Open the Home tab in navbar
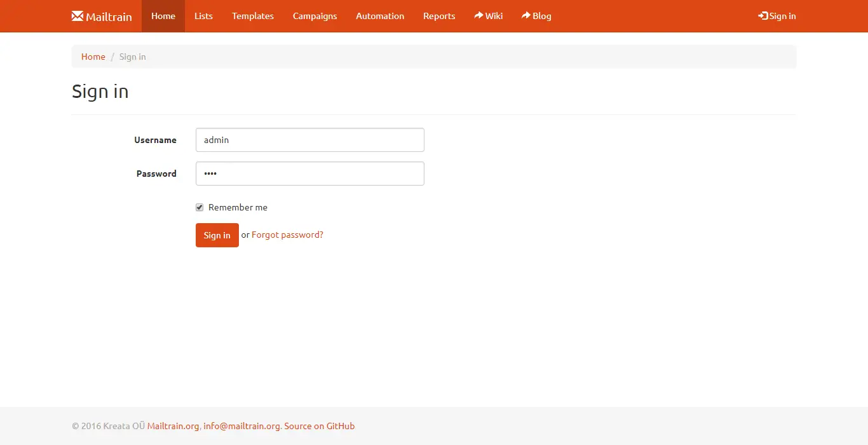Image resolution: width=868 pixels, height=445 pixels. coord(163,16)
